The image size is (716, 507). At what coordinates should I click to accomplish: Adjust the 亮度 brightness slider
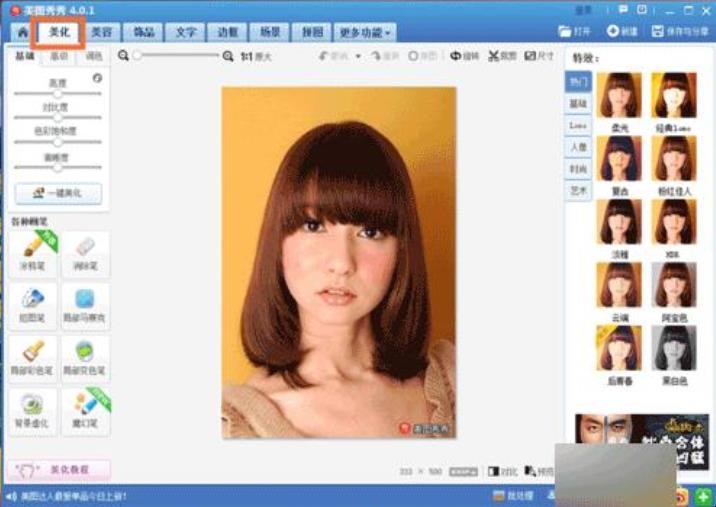58,94
